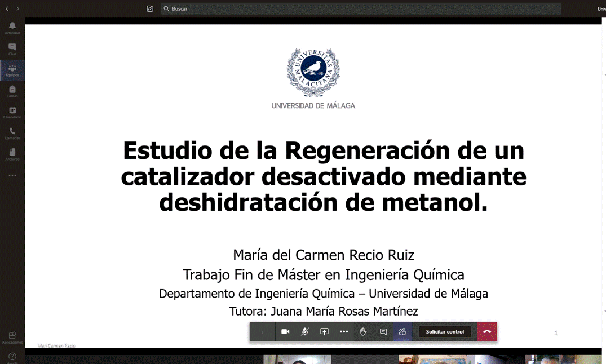
Task: Click the search magnifier icon
Action: click(x=166, y=8)
